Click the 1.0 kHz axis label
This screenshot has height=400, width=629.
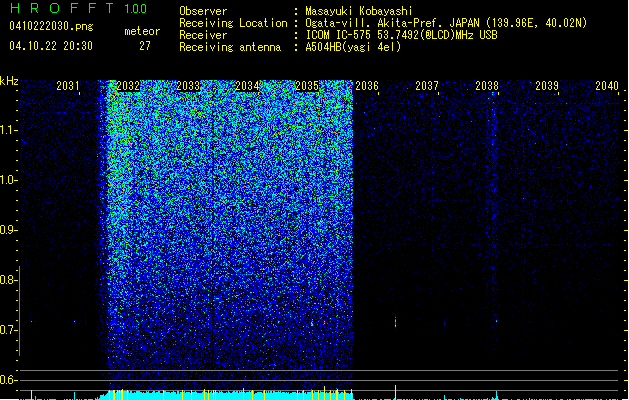point(7,180)
